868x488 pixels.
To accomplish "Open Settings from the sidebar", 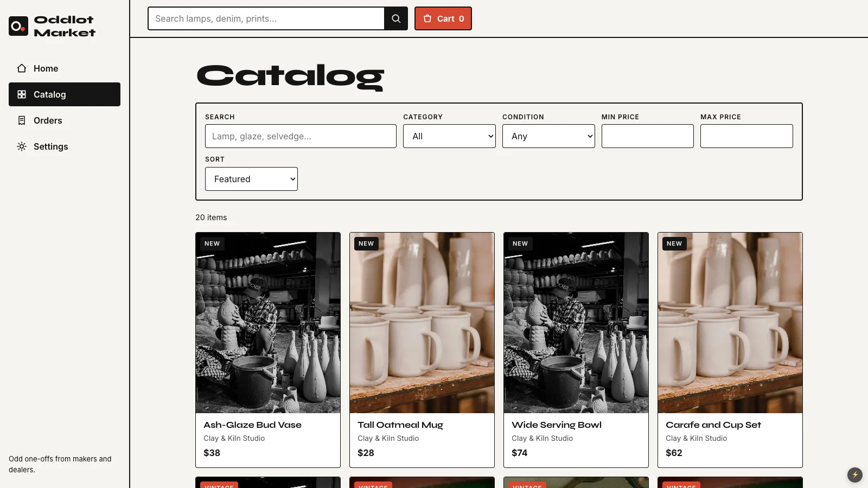I will (x=65, y=146).
